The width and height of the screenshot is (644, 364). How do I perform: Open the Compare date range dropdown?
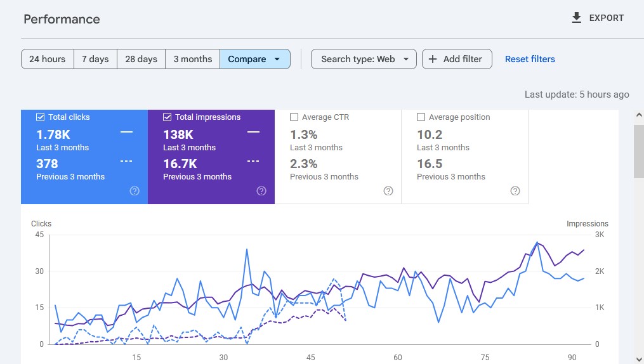click(254, 59)
